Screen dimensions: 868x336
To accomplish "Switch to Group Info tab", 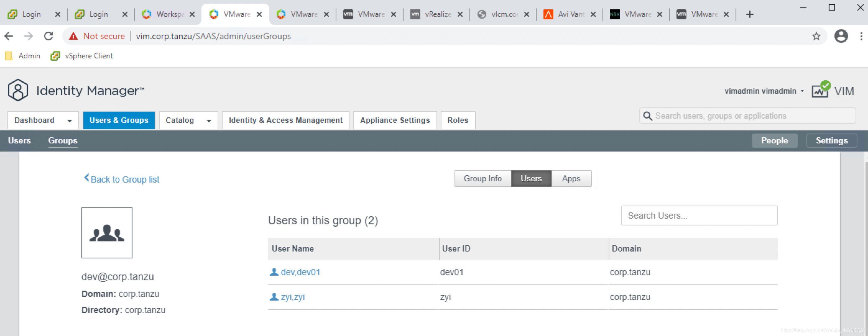I will click(482, 179).
